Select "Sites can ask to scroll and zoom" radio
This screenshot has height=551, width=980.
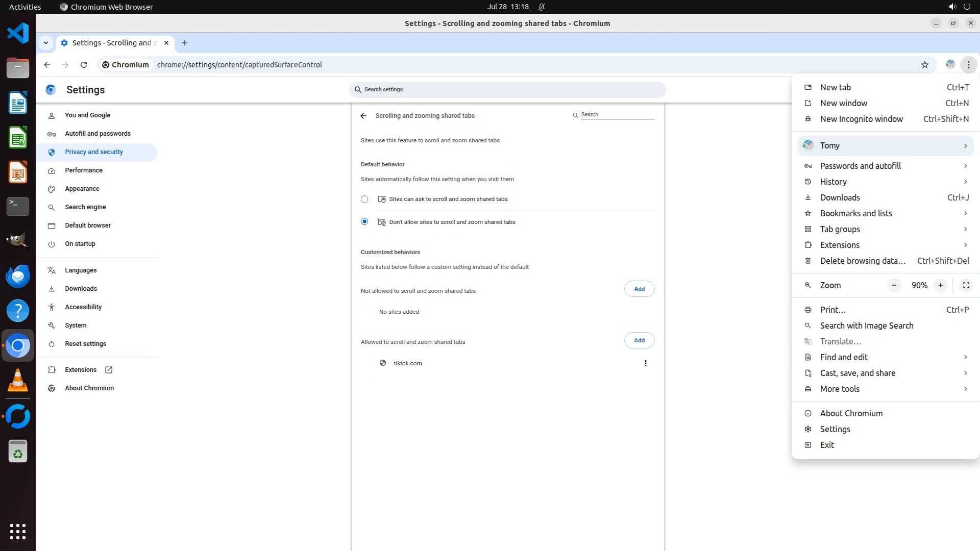pos(364,199)
